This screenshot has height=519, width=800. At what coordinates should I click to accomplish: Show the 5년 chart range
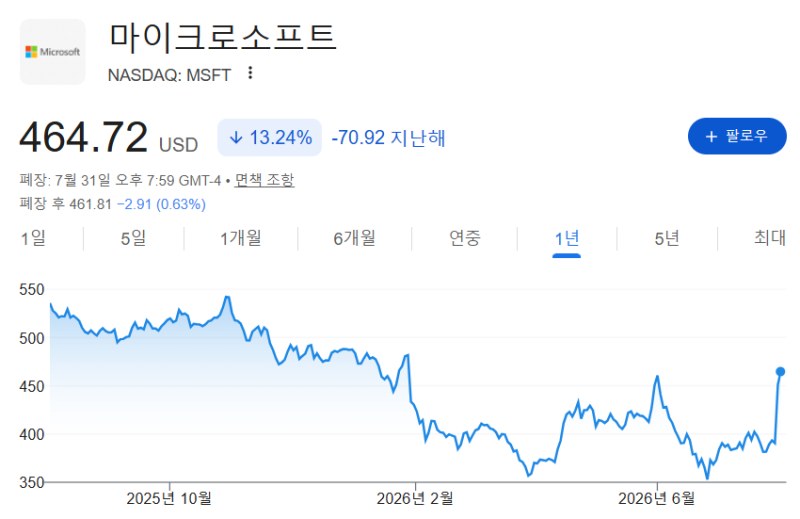667,238
